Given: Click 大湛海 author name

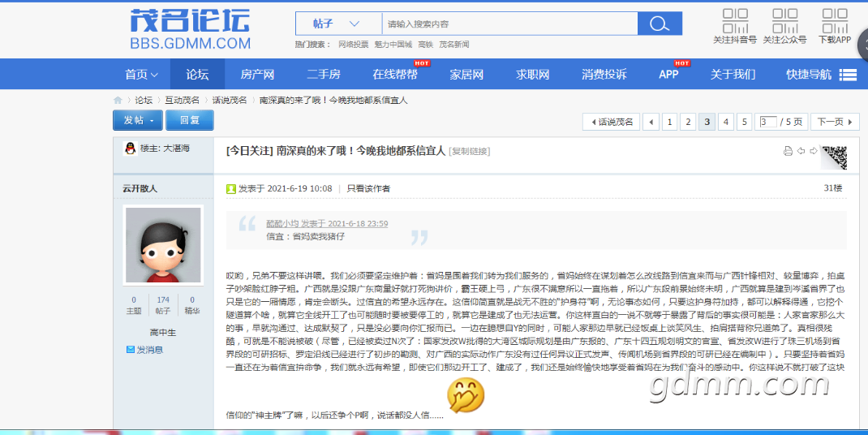Looking at the screenshot, I should click(x=177, y=149).
